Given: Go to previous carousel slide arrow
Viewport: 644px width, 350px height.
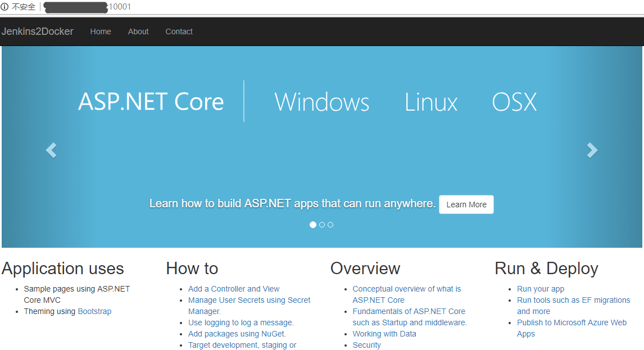Looking at the screenshot, I should point(51,150).
